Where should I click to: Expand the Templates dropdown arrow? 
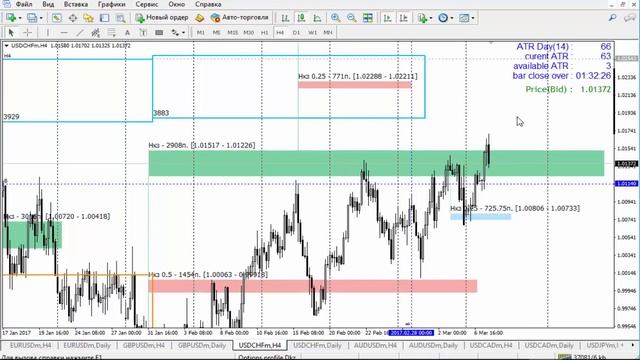point(473,18)
